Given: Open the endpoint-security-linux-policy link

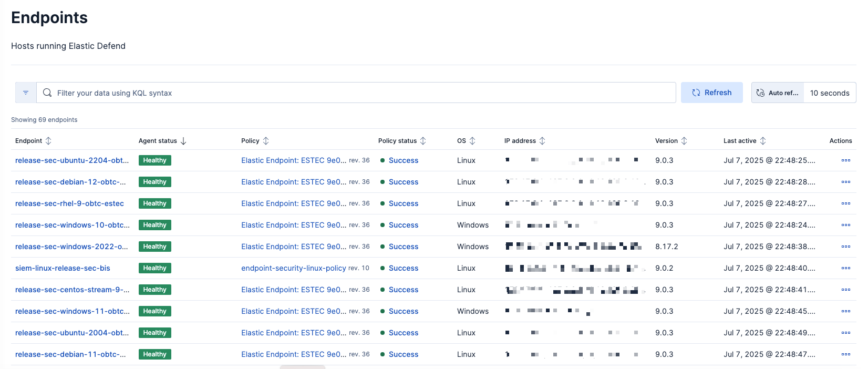Looking at the screenshot, I should point(293,268).
